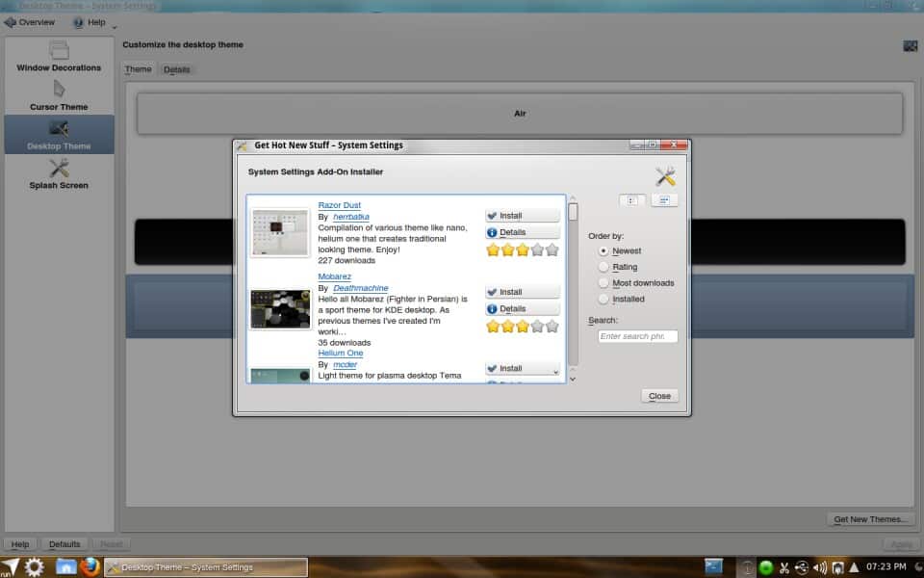Show Details for Razor Dust

point(522,232)
